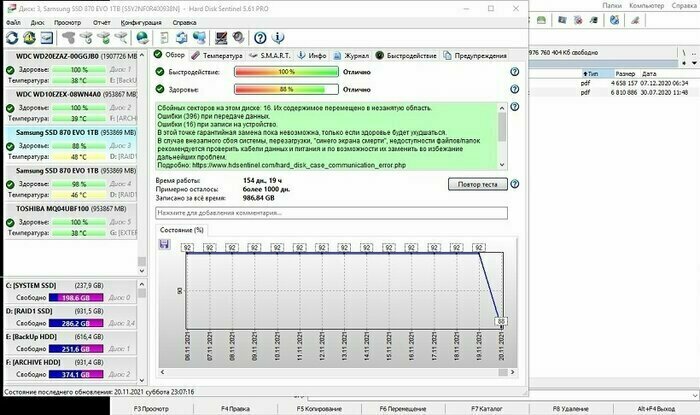
Task: Click the icon with red mark in Total Commander toolbar
Action: point(578,20)
